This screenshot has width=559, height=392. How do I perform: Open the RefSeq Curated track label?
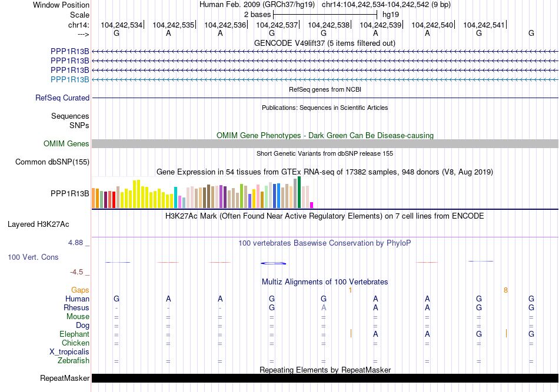coord(62,98)
